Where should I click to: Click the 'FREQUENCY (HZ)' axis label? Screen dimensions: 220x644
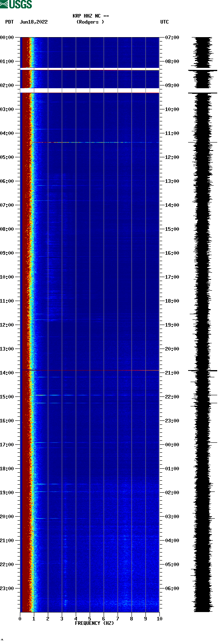coord(94,623)
